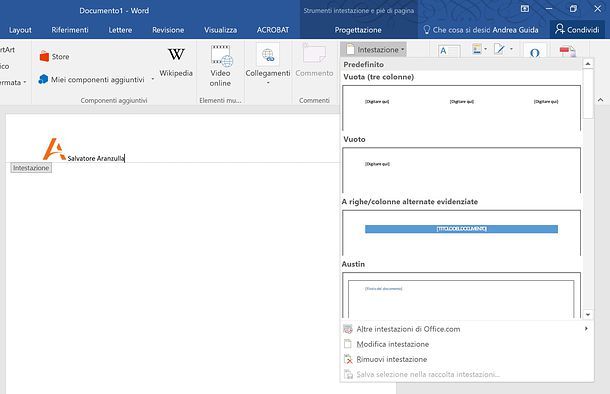Choose the Vuoto header thumbnail

click(x=461, y=170)
